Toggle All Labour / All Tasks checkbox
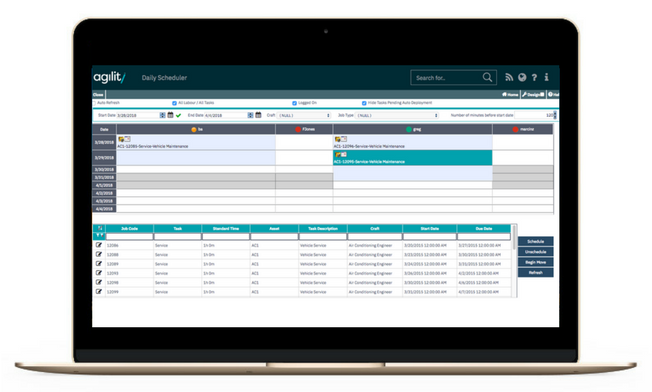 (x=174, y=103)
